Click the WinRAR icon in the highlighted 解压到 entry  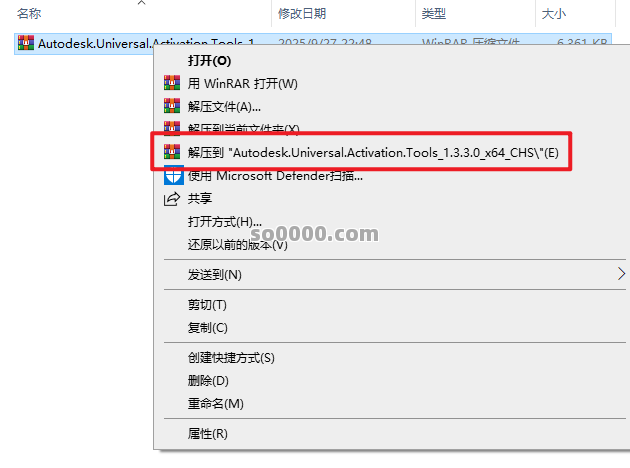[171, 153]
